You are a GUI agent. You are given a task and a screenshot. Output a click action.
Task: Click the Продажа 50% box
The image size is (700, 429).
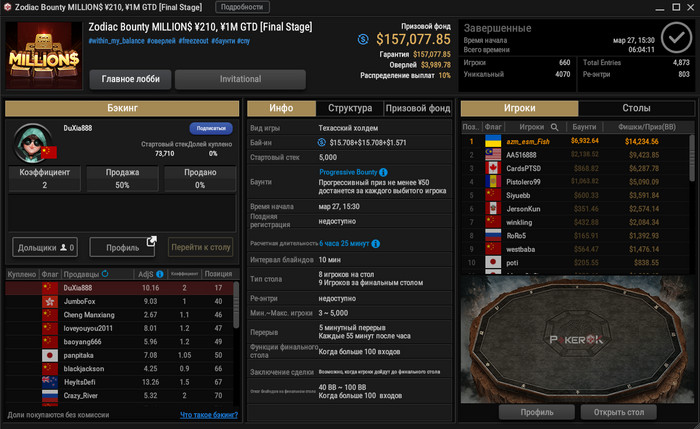click(x=122, y=179)
